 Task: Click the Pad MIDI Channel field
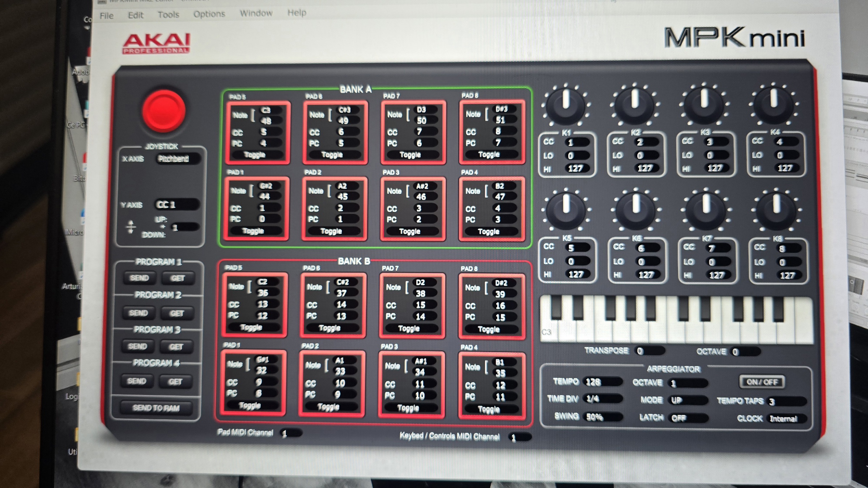point(290,433)
